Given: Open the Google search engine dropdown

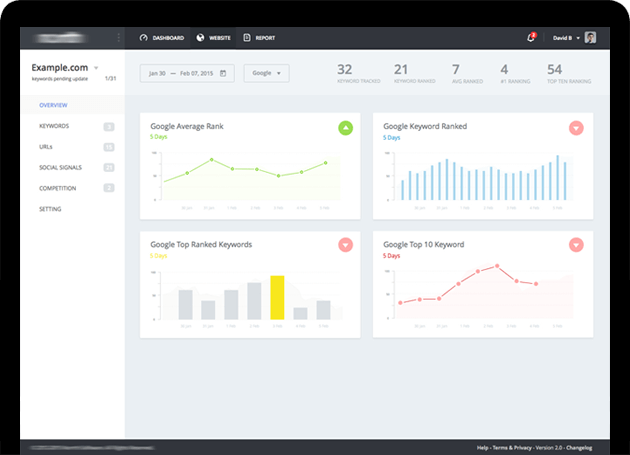Looking at the screenshot, I should pos(266,73).
